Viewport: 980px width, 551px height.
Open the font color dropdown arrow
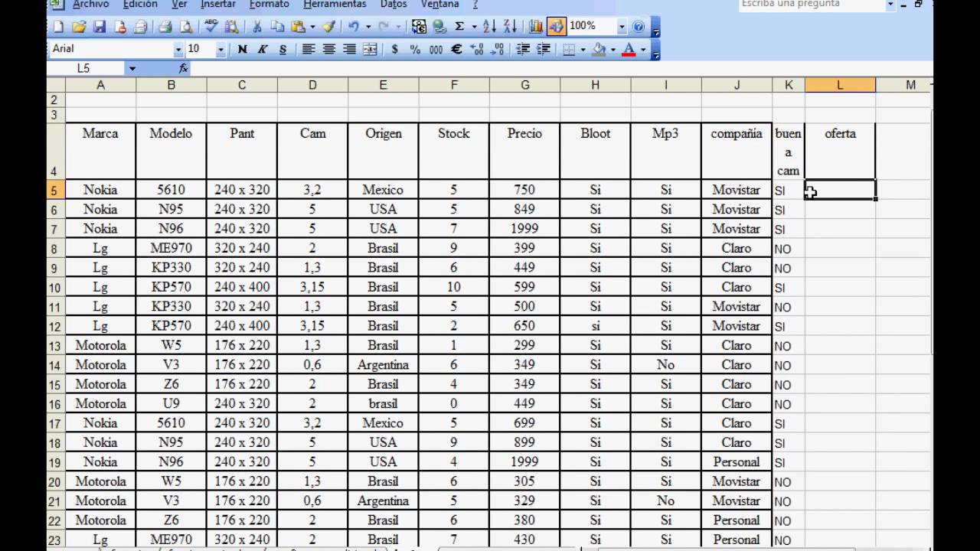644,49
